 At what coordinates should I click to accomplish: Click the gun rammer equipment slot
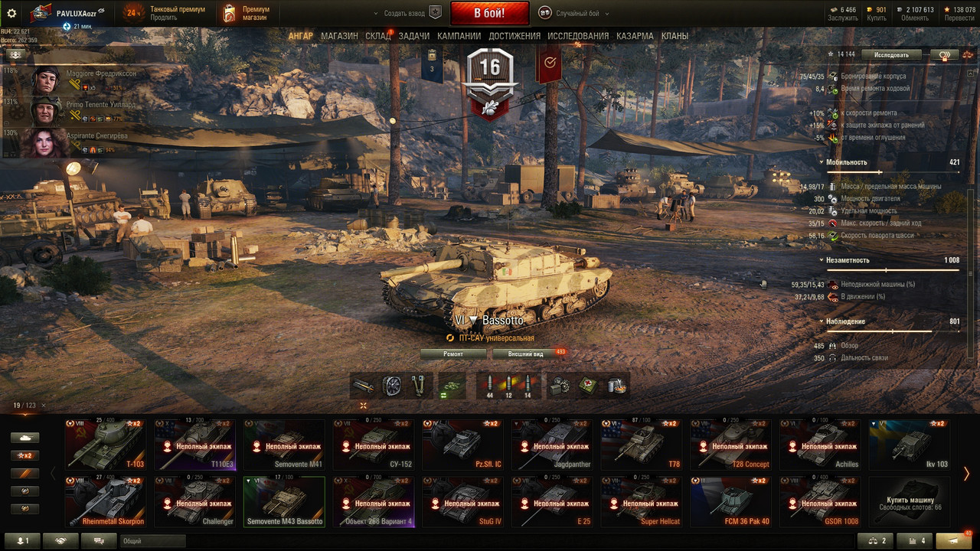click(x=364, y=386)
